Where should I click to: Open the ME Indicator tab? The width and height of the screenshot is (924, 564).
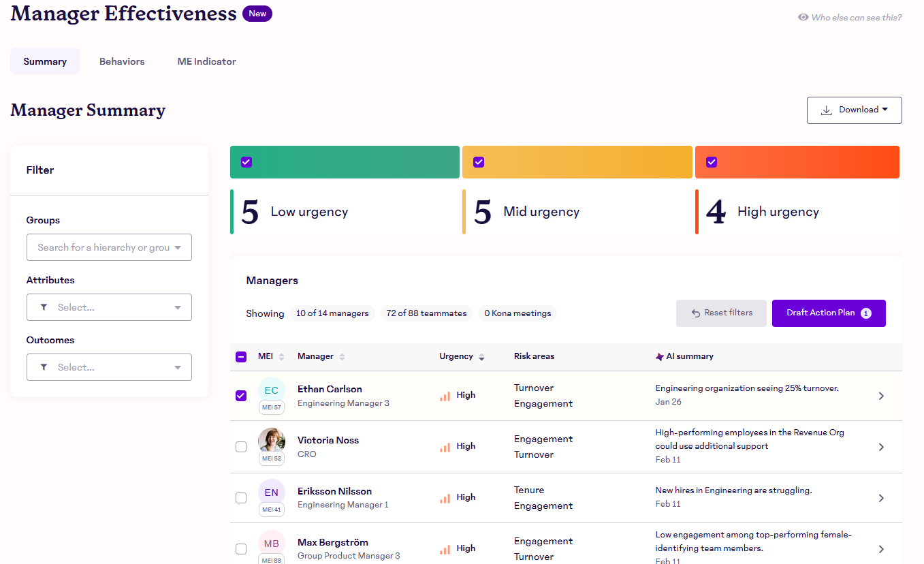pyautogui.click(x=206, y=61)
